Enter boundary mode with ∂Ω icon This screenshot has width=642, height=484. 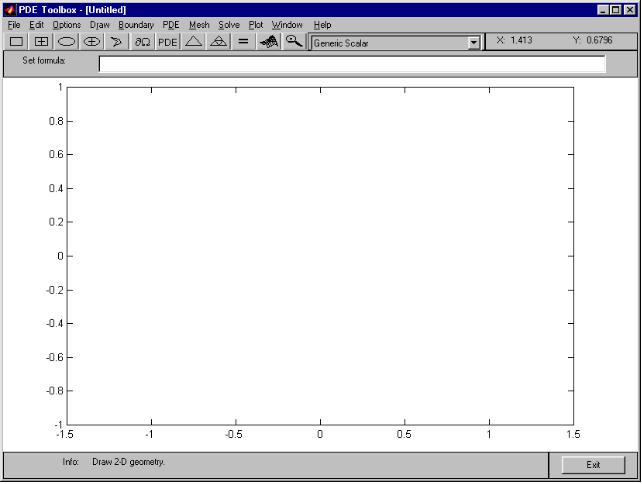(x=142, y=41)
